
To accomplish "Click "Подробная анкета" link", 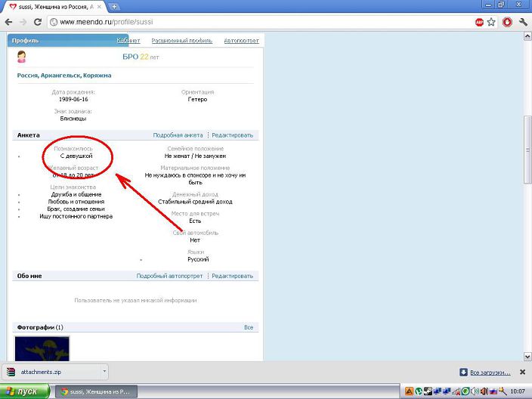I will tap(178, 135).
